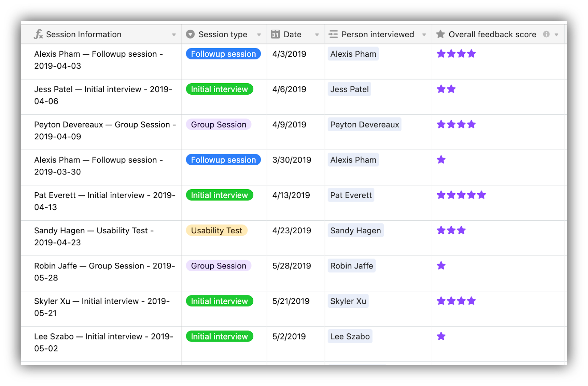The image size is (588, 386).
Task: Select date cell 4/13/2019
Action: pyautogui.click(x=296, y=203)
